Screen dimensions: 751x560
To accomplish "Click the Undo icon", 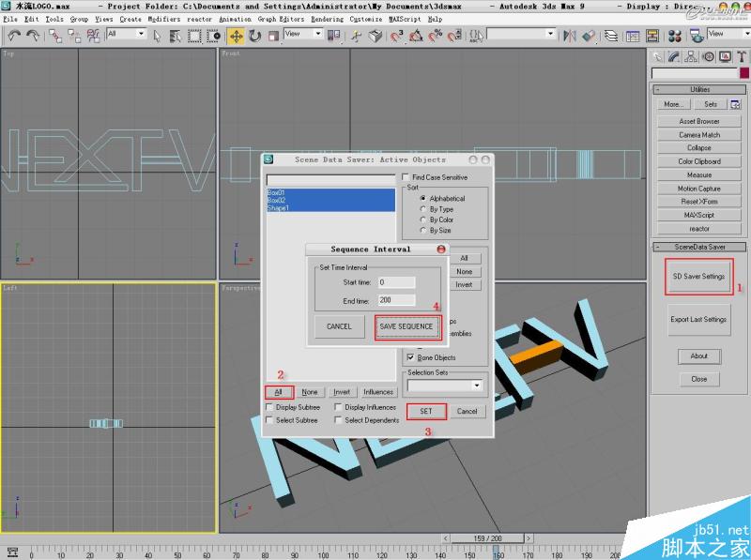I will (x=14, y=35).
